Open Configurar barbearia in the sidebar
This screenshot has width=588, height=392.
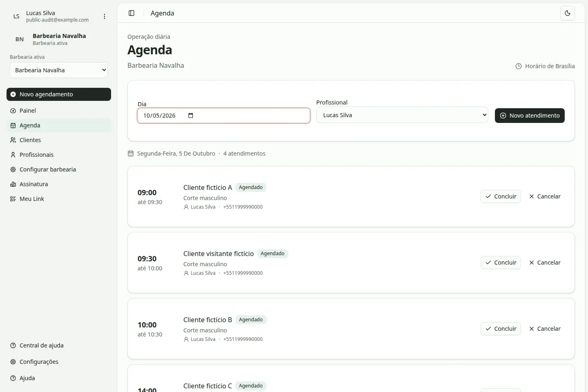click(x=59, y=169)
